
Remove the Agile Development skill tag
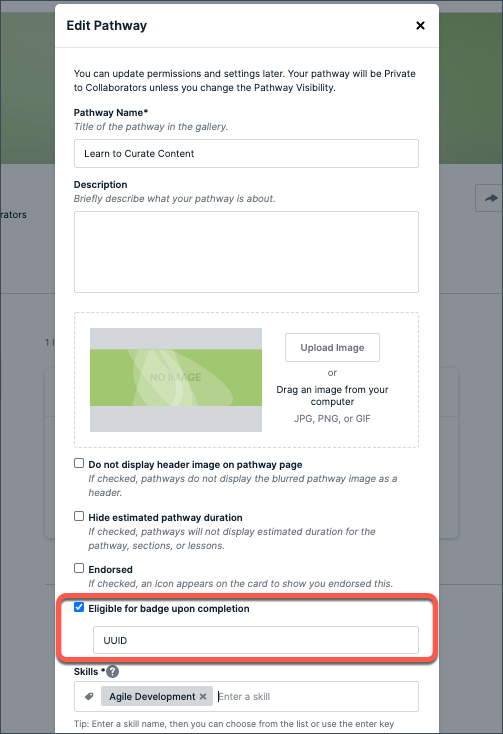203,697
